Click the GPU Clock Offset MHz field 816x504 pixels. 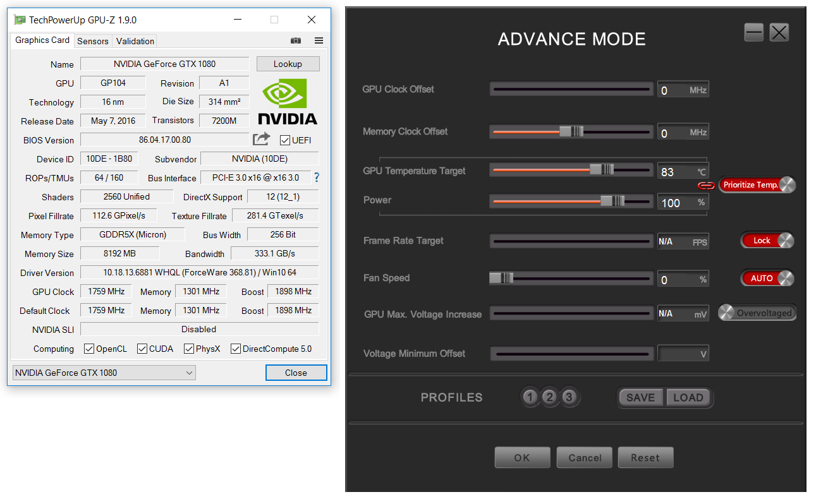(x=683, y=90)
